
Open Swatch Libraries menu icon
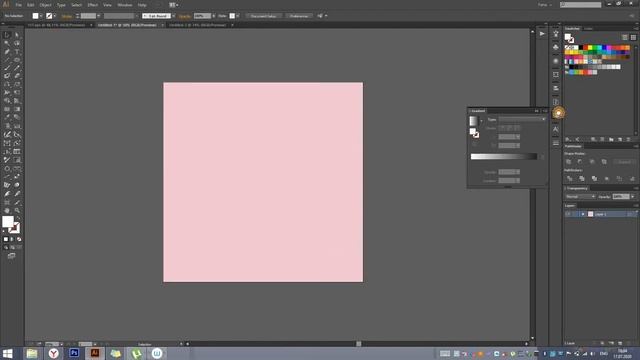pos(568,139)
